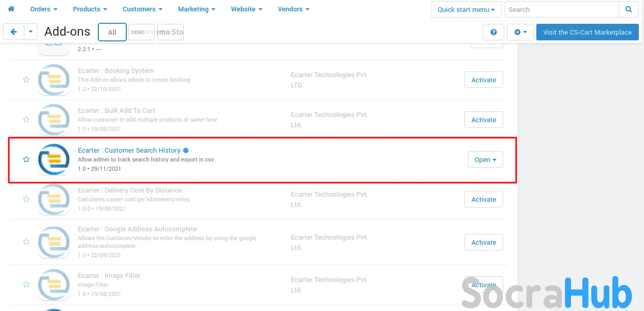644x311 pixels.
Task: Activate the Bulk Add To Cart add-on
Action: click(484, 120)
